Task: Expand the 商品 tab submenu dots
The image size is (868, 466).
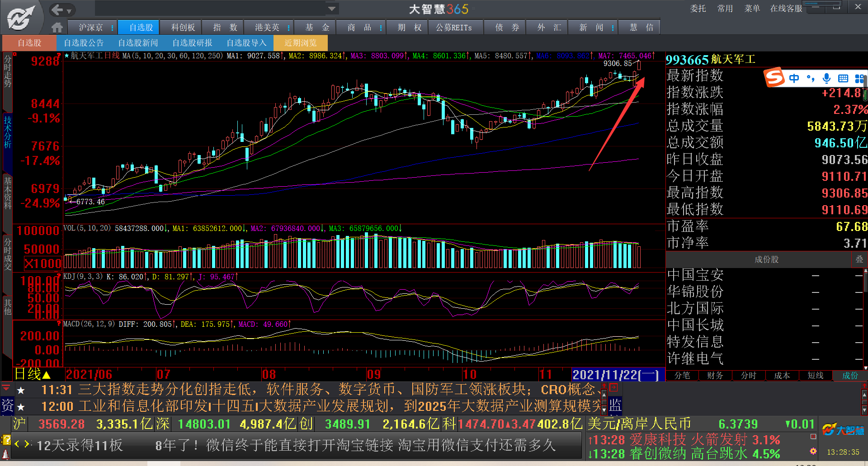Action: tap(381, 28)
